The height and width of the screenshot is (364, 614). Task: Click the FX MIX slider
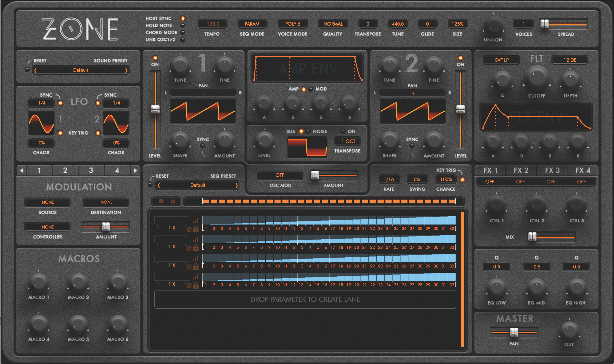click(x=551, y=237)
